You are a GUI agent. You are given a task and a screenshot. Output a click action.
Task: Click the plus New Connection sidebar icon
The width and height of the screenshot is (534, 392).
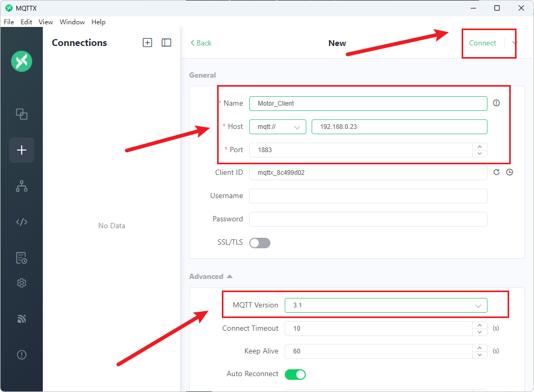[x=22, y=150]
